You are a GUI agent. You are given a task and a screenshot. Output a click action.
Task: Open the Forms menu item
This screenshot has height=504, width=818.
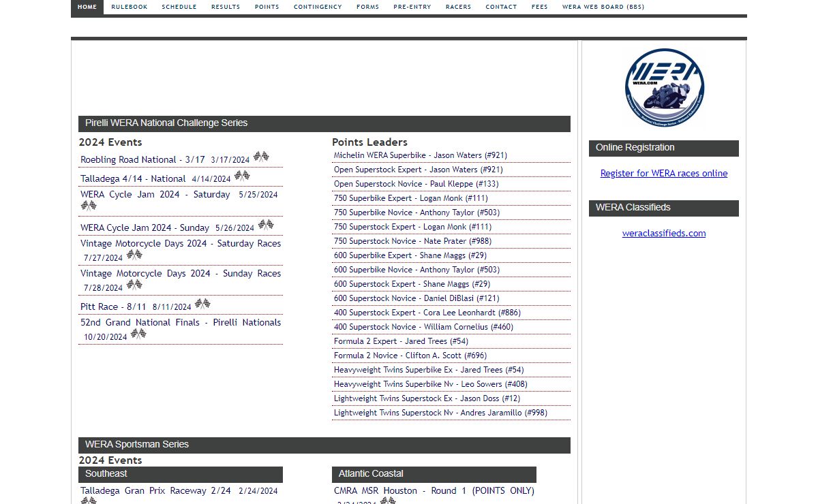[367, 7]
